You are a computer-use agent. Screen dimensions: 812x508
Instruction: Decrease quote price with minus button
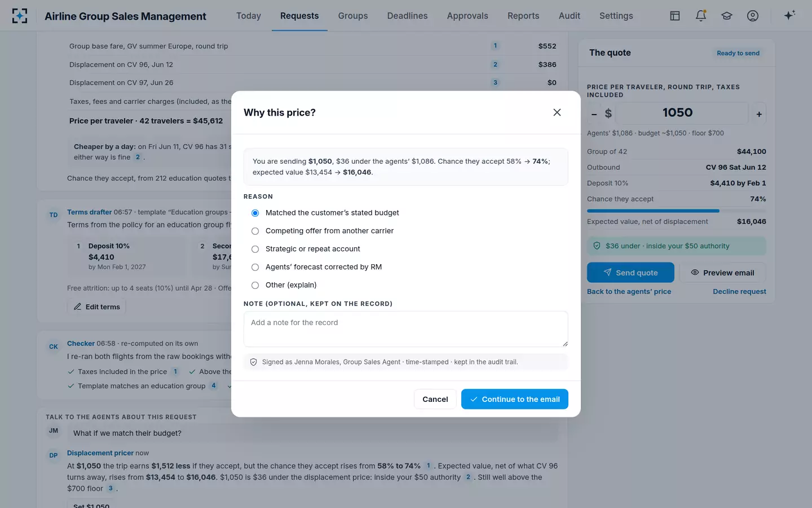[x=594, y=114]
